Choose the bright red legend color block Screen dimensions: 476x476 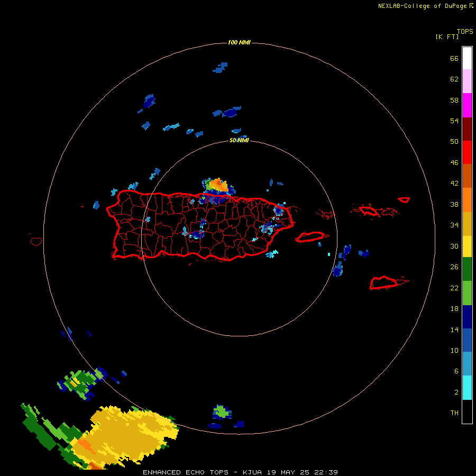(x=467, y=152)
